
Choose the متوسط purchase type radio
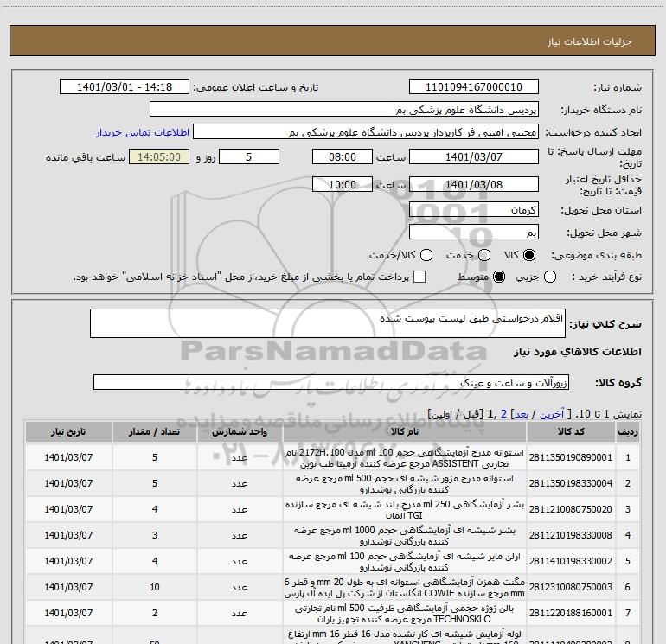pyautogui.click(x=499, y=277)
